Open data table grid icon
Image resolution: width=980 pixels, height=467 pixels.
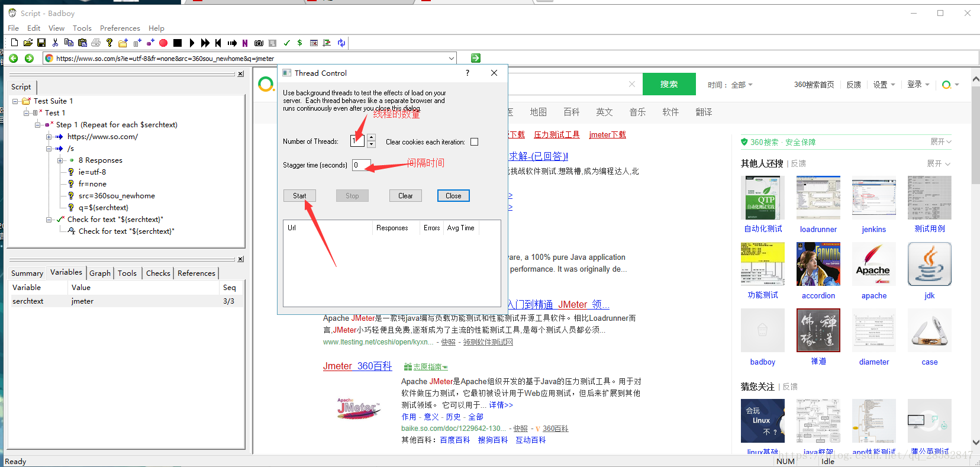pyautogui.click(x=314, y=43)
